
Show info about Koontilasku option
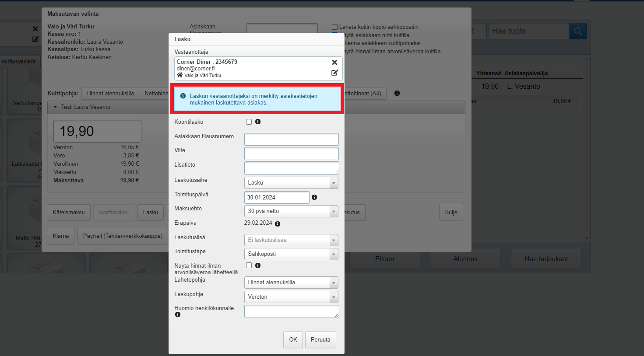coord(258,122)
